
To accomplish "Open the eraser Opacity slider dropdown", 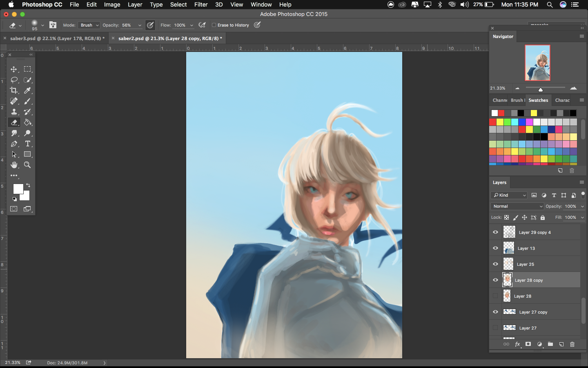I will coord(140,25).
